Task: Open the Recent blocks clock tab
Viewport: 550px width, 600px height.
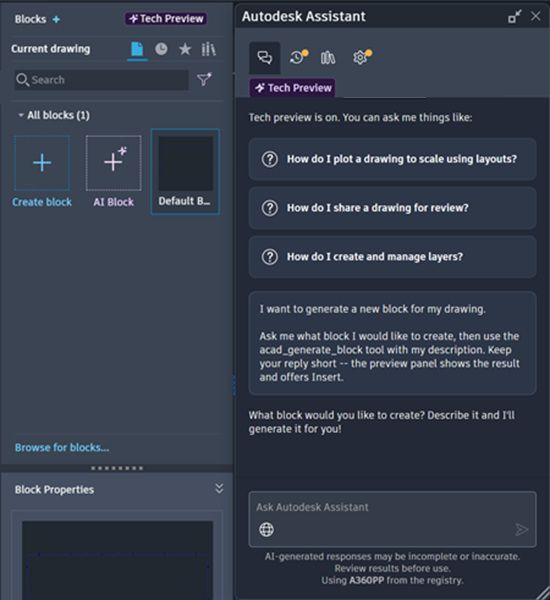Action: 161,49
